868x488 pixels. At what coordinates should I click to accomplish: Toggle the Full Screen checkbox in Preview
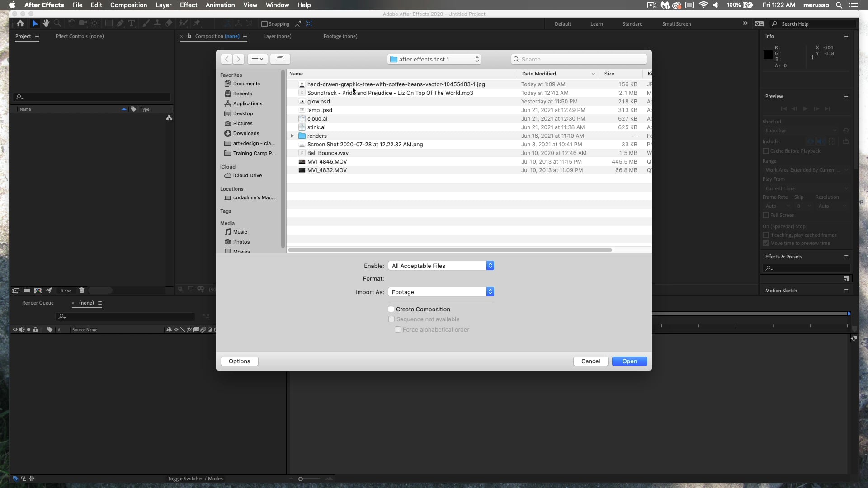pyautogui.click(x=766, y=215)
